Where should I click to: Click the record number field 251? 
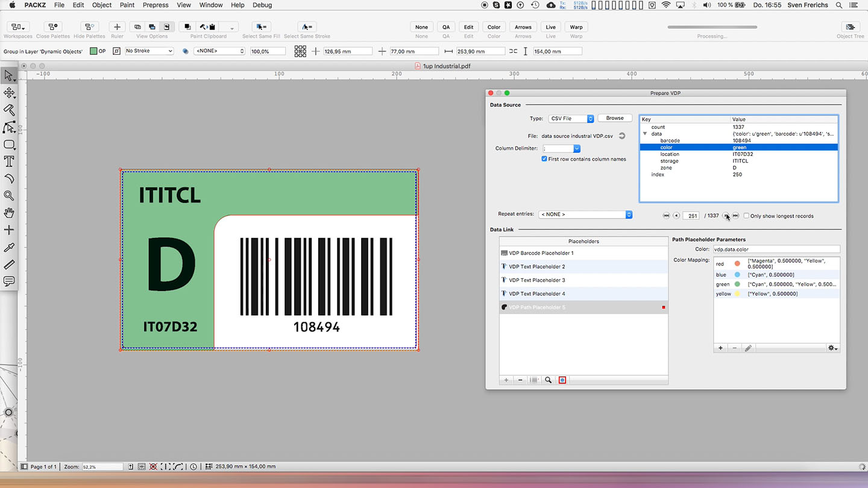click(691, 216)
